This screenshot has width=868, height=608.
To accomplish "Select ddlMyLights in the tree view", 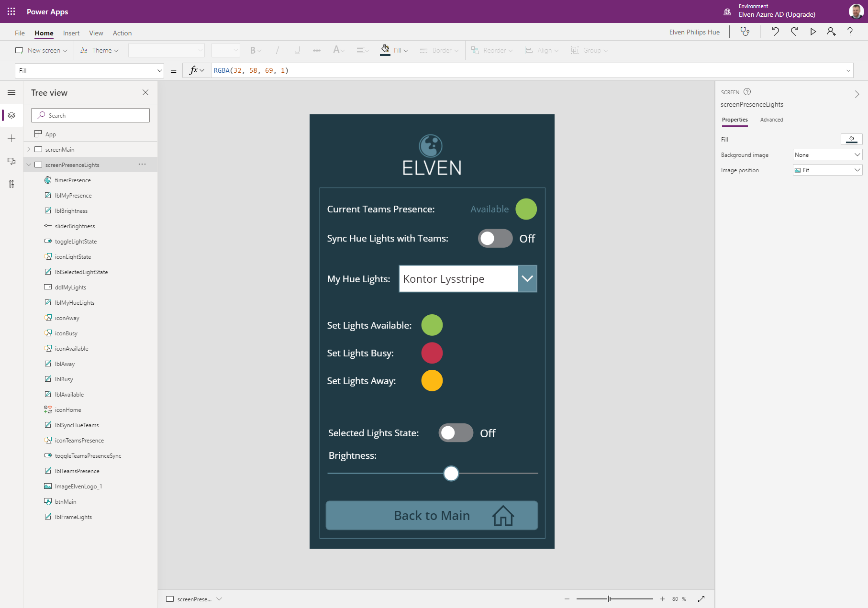I will pyautogui.click(x=70, y=287).
